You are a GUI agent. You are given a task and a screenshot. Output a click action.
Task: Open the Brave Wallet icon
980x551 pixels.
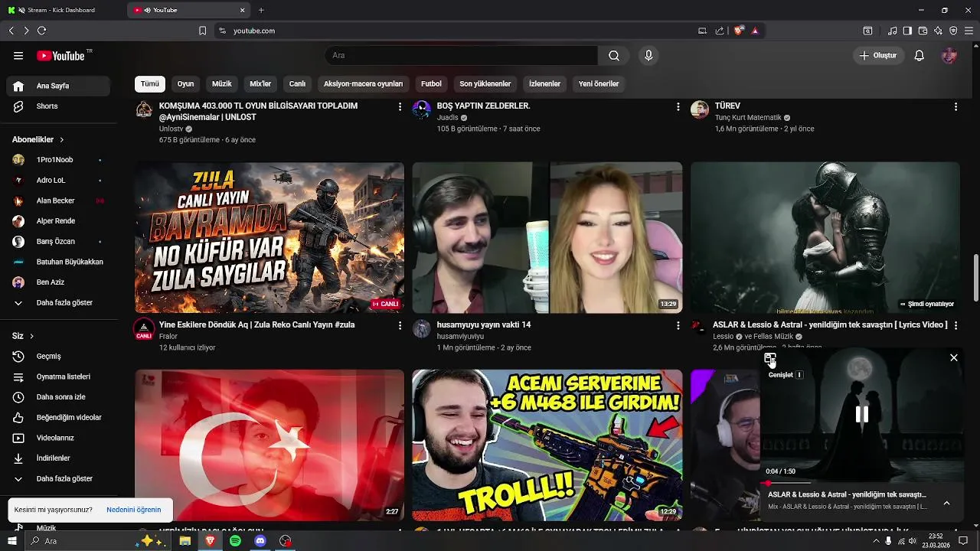pyautogui.click(x=923, y=31)
